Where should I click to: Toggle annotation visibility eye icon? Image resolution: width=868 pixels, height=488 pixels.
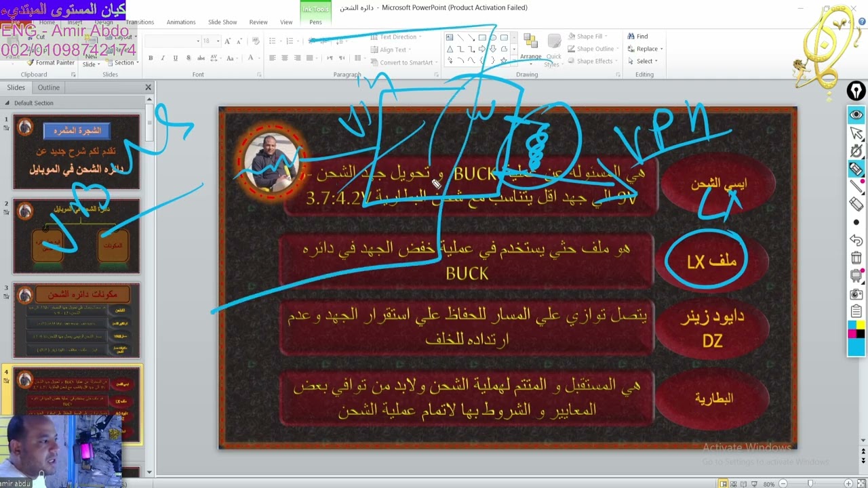(x=856, y=115)
